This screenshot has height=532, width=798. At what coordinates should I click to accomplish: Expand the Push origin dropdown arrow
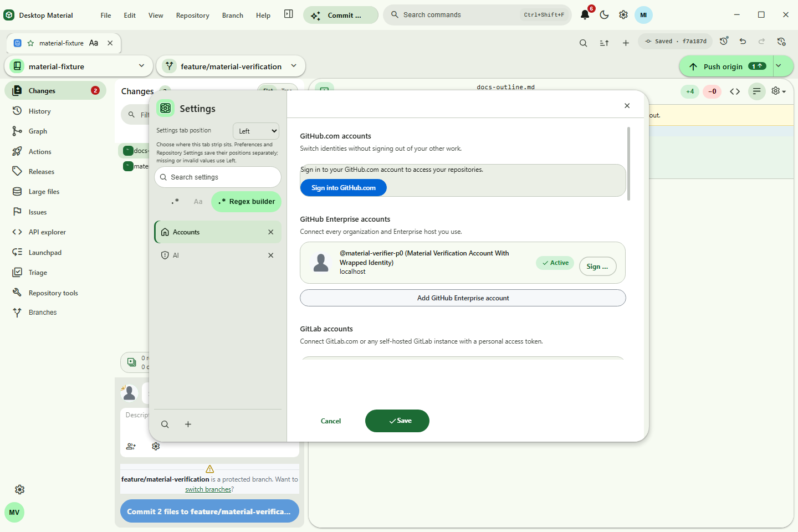(x=779, y=66)
